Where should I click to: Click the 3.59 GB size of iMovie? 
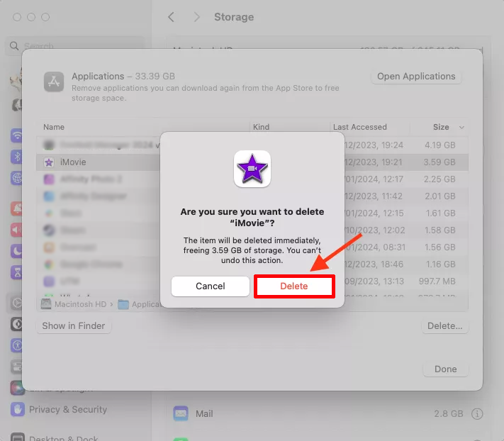click(x=439, y=162)
